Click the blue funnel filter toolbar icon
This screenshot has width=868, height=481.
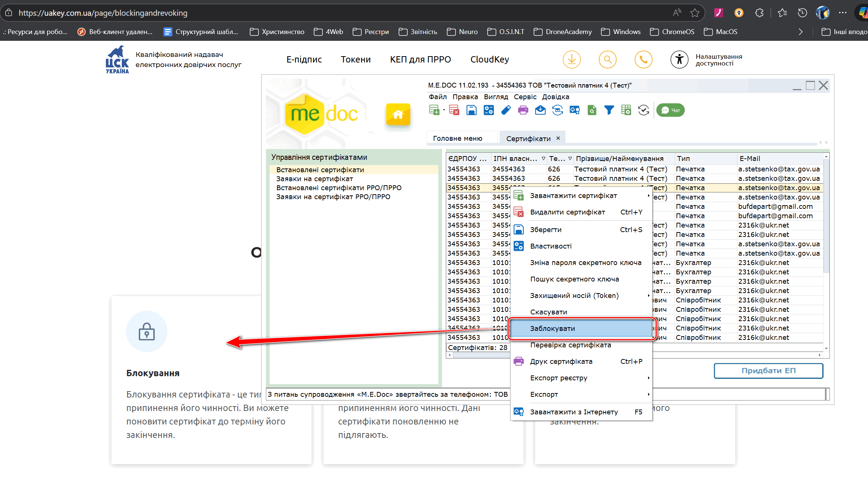click(x=609, y=110)
